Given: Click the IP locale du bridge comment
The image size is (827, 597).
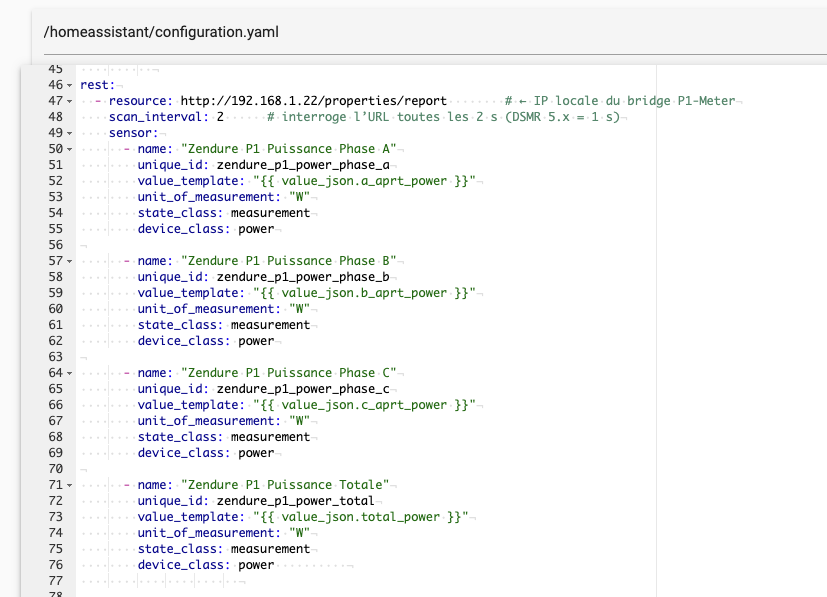Looking at the screenshot, I should click(633, 101).
